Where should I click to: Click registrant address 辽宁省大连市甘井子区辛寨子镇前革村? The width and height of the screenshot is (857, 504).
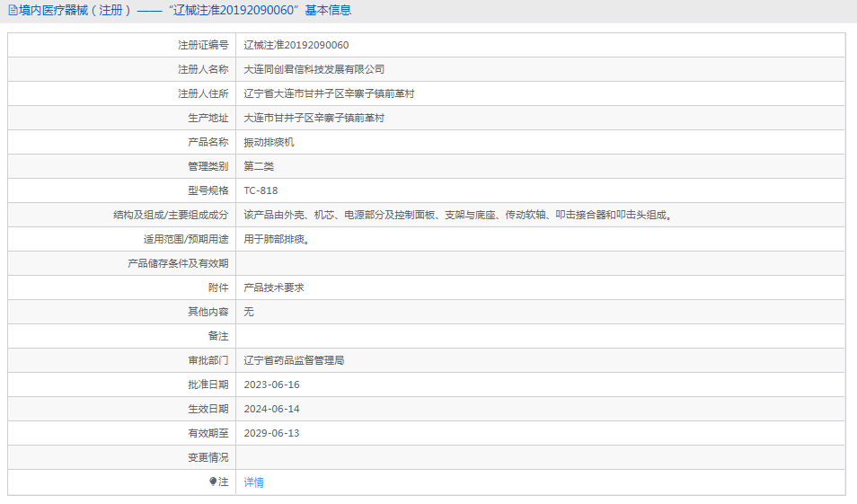pyautogui.click(x=329, y=93)
